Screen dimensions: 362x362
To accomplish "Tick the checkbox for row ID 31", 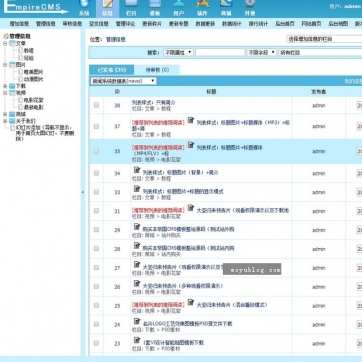I will click(x=96, y=211).
